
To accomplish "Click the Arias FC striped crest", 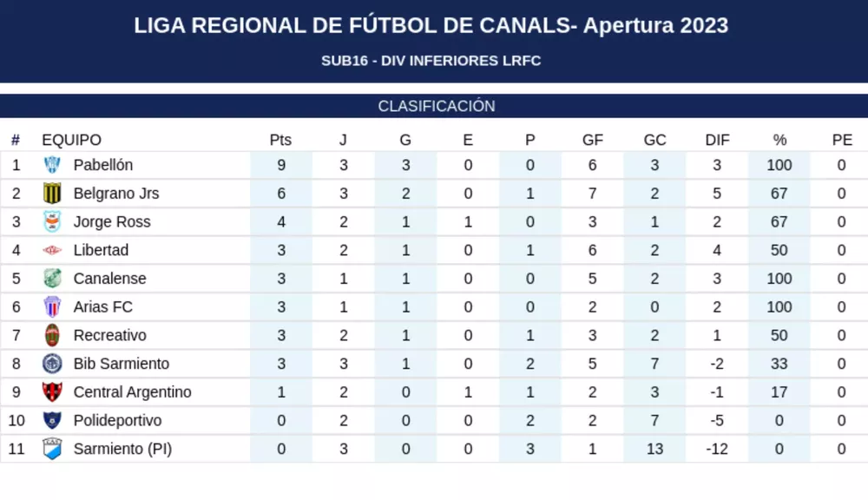I will 52,307.
